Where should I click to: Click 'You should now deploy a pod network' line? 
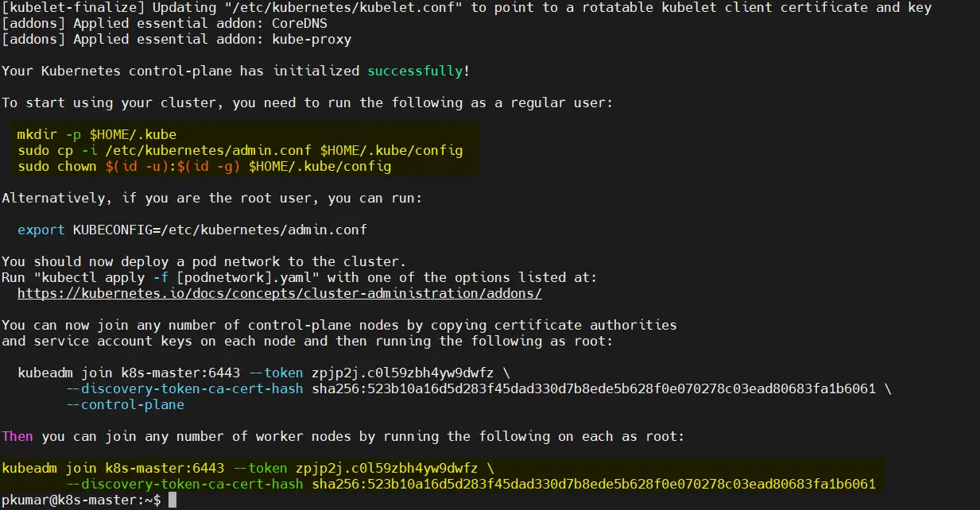coord(204,261)
